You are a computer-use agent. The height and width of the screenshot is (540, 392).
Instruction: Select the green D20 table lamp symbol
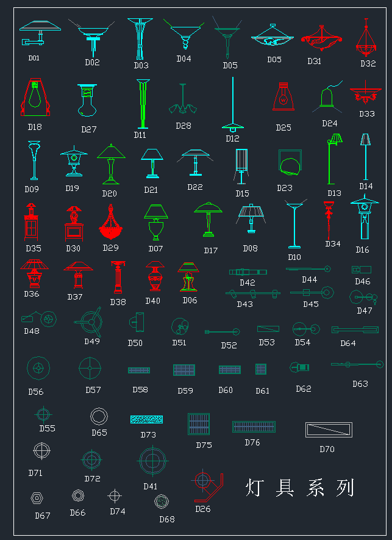pos(110,164)
